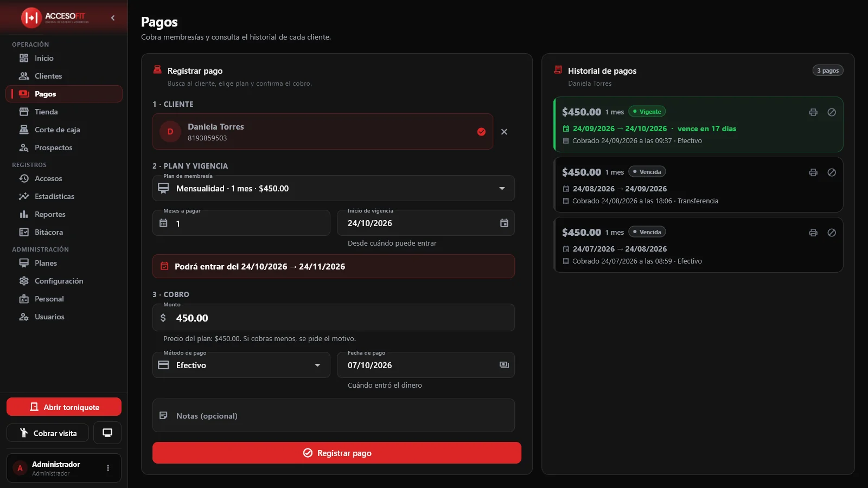Screen dimensions: 868x488
Task: Go to Planes administration
Action: [64, 263]
